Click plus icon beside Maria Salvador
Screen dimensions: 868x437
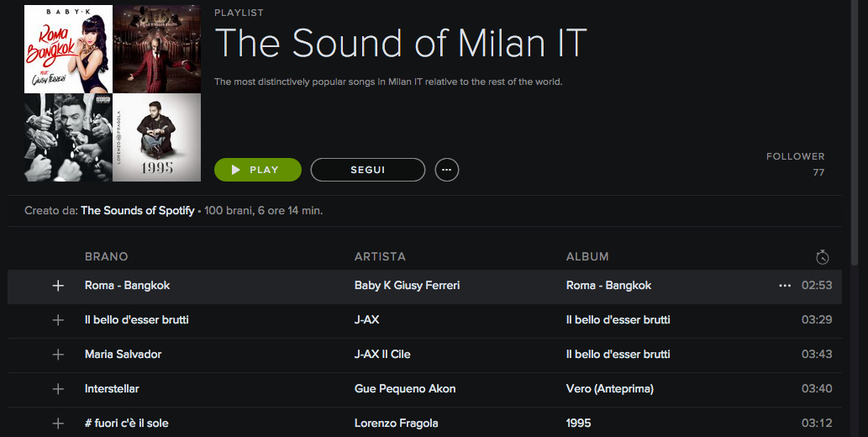[x=58, y=355]
